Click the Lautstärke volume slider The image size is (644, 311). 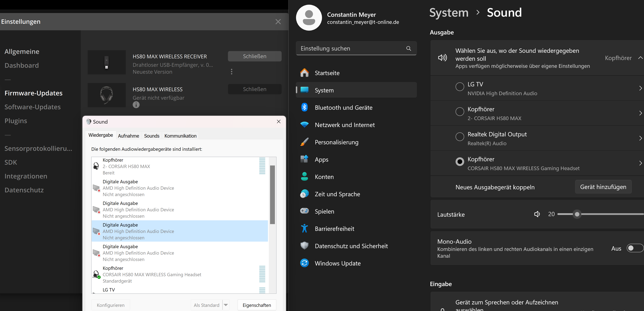[600, 214]
